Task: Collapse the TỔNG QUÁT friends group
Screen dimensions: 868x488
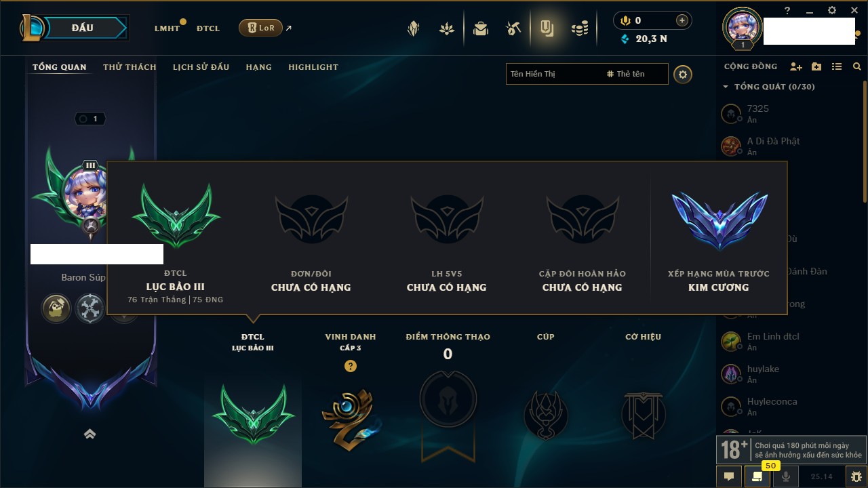Action: 769,87
